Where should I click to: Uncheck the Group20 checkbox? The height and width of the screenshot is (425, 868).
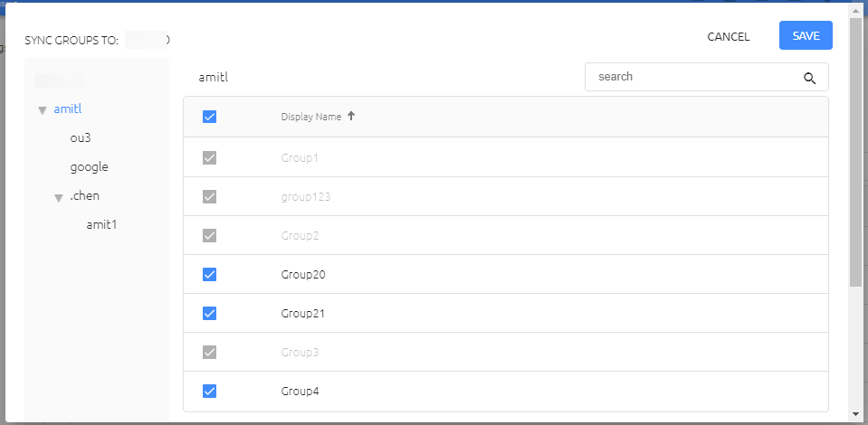(209, 275)
